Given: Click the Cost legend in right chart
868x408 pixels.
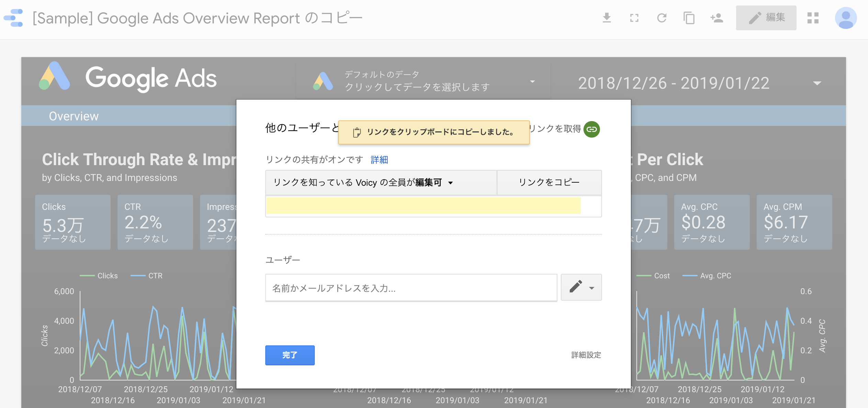Looking at the screenshot, I should [653, 276].
